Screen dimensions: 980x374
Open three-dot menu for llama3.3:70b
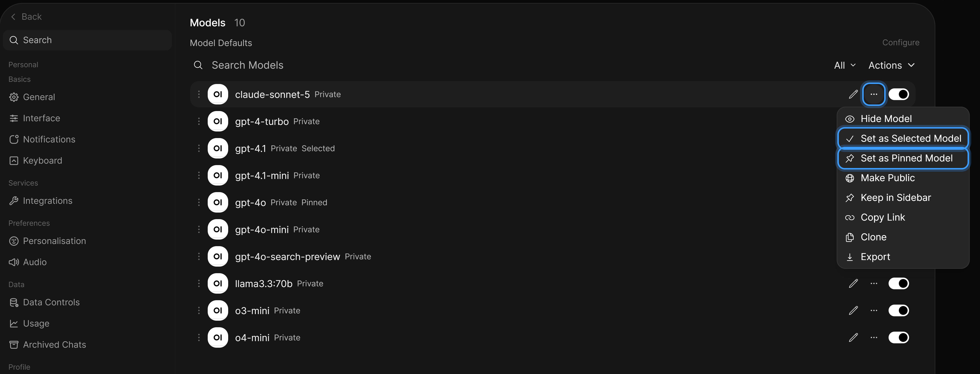coord(874,284)
